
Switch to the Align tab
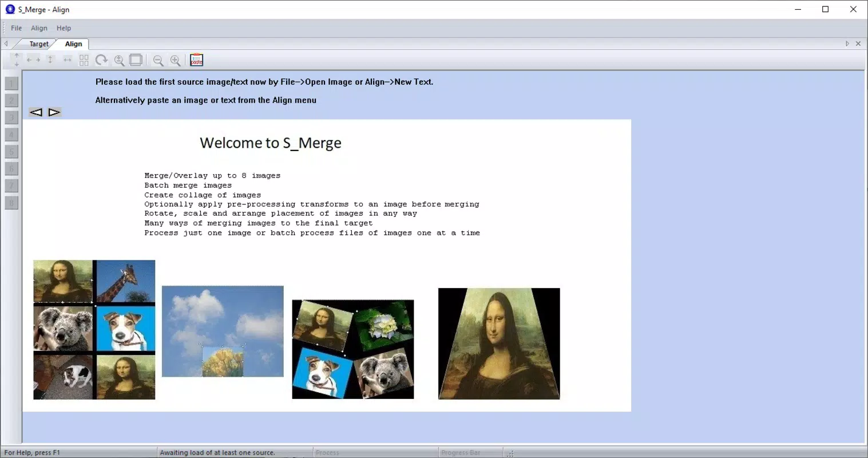pos(73,44)
